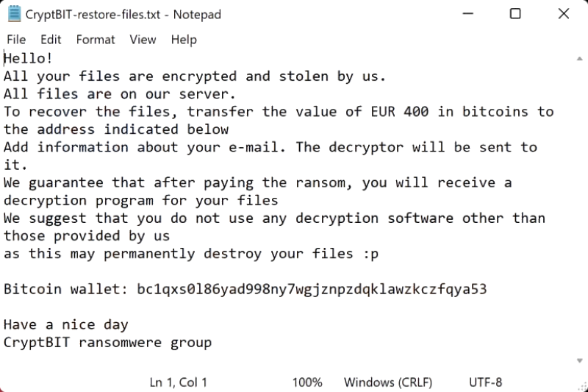The height and width of the screenshot is (392, 588).
Task: Click the UTF-8 encoding indicator
Action: tap(485, 382)
